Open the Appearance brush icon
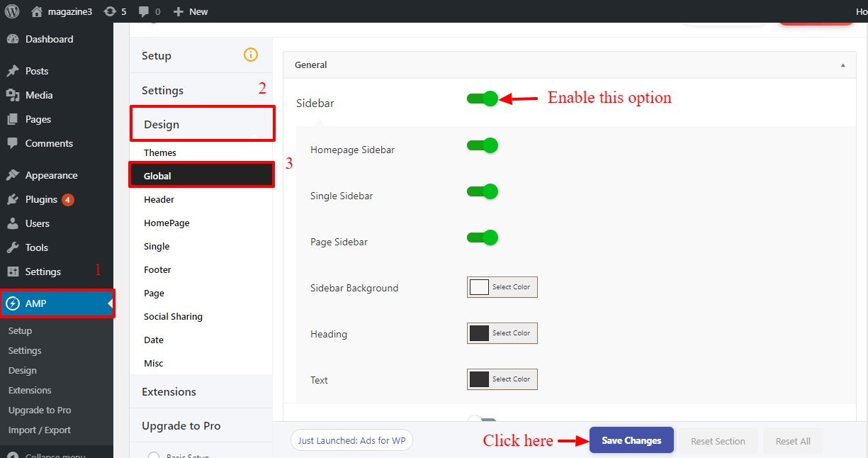Image resolution: width=868 pixels, height=458 pixels. (x=14, y=174)
